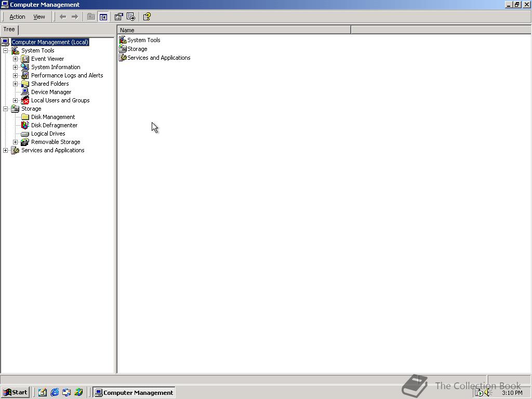The width and height of the screenshot is (532, 399).
Task: Select Disk Management in the tree
Action: click(53, 117)
